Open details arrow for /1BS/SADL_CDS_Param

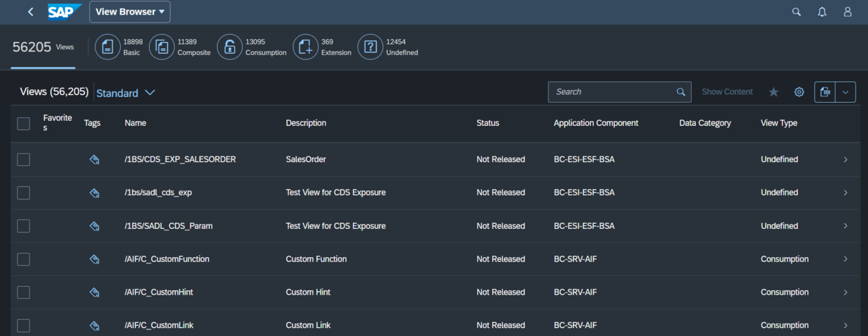click(846, 226)
